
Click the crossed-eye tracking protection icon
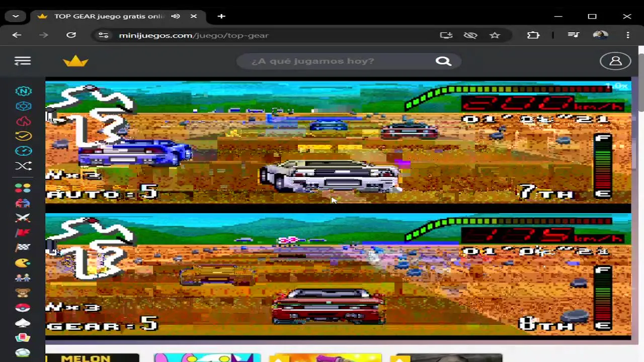(x=470, y=35)
